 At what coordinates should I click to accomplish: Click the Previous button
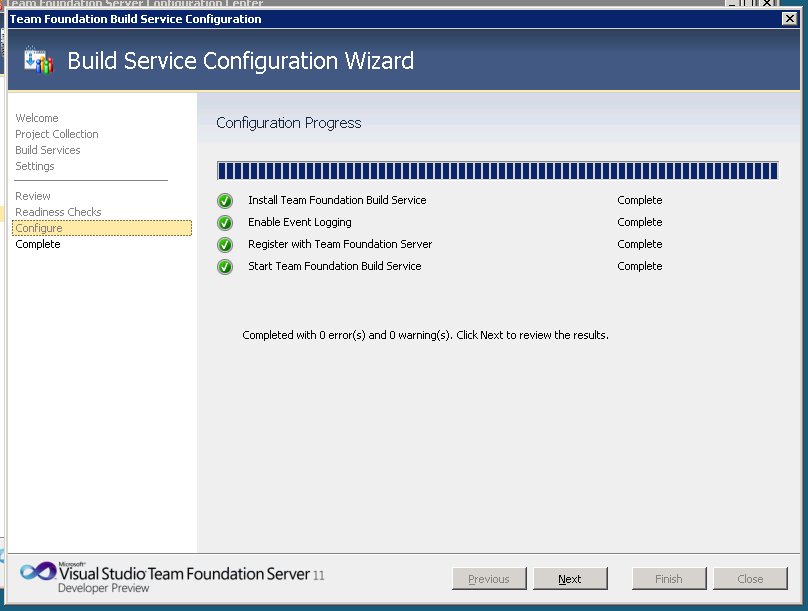[489, 579]
